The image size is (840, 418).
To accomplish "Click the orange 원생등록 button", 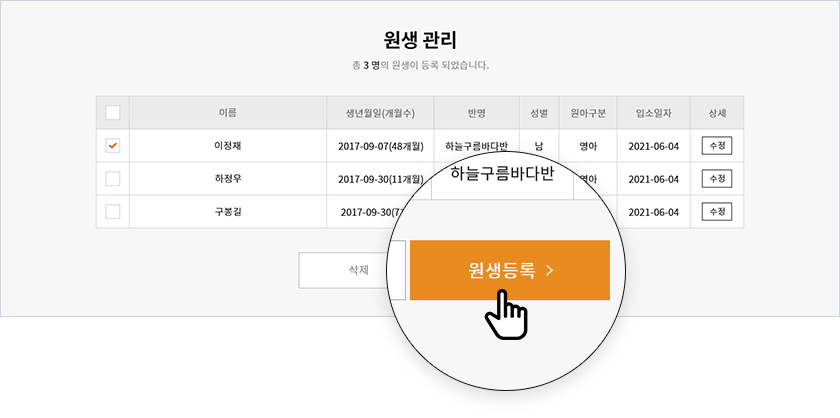I will pos(509,270).
